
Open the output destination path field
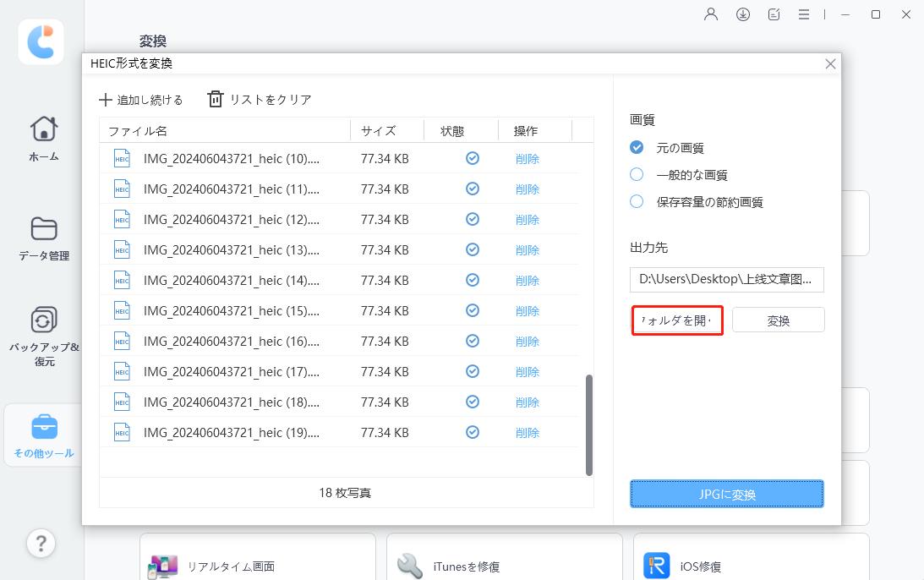[725, 279]
